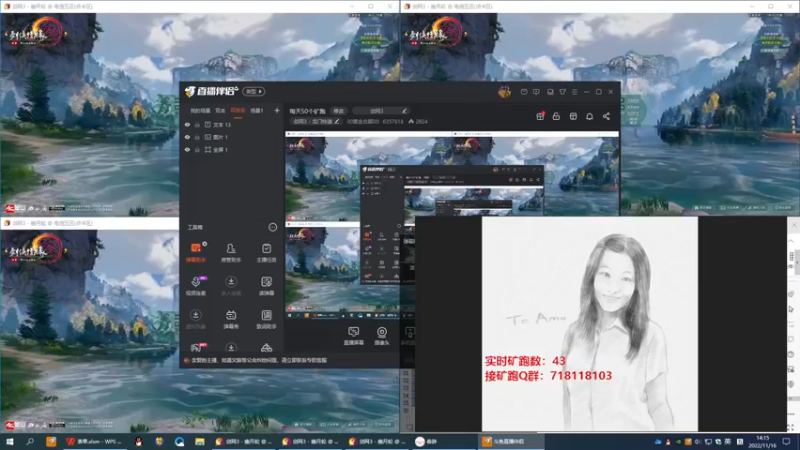Image resolution: width=800 pixels, height=450 pixels.
Task: Open toolbox more options circle icon
Action: (273, 227)
